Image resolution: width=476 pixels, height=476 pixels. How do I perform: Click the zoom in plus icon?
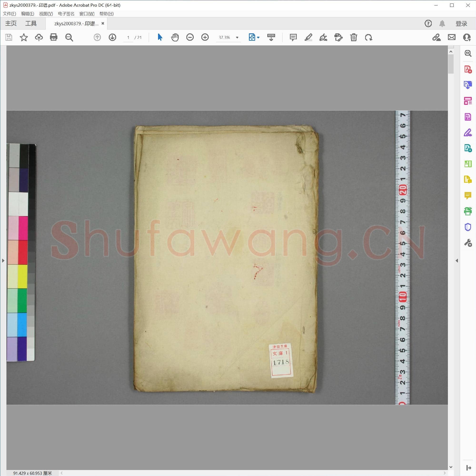tap(205, 37)
